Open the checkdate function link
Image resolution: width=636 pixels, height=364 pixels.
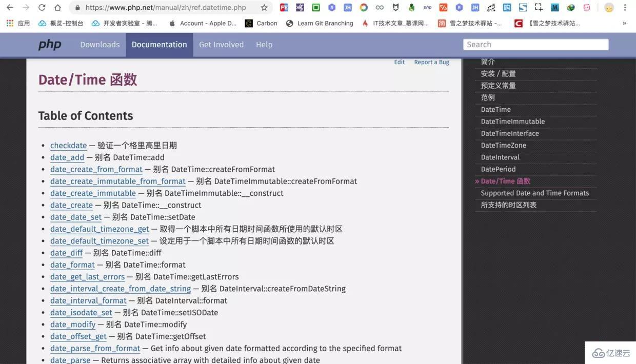[68, 146]
